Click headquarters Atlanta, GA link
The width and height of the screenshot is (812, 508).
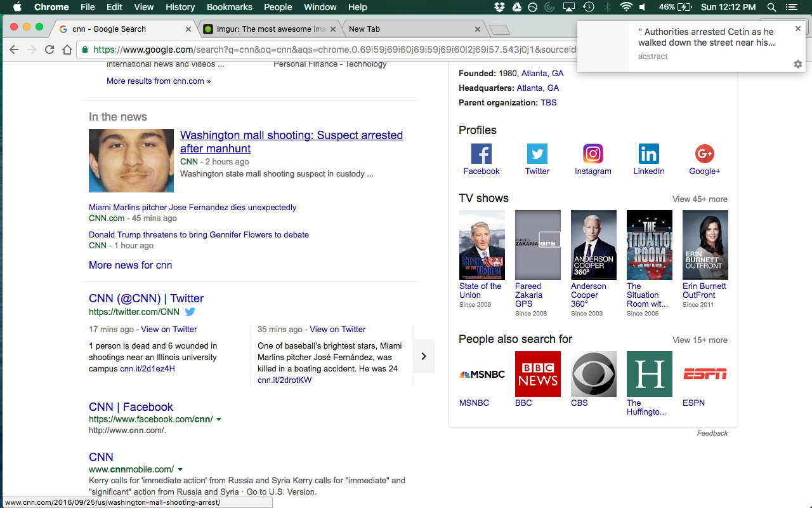538,88
